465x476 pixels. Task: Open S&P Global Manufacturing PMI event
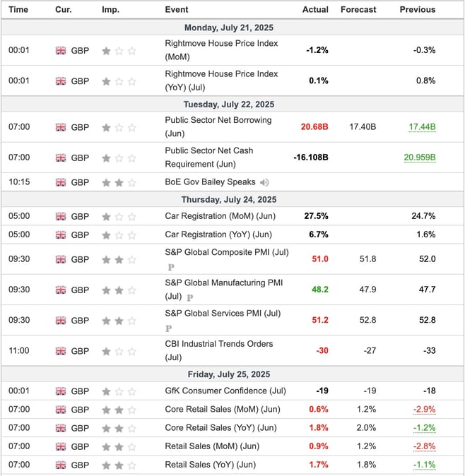click(x=224, y=290)
